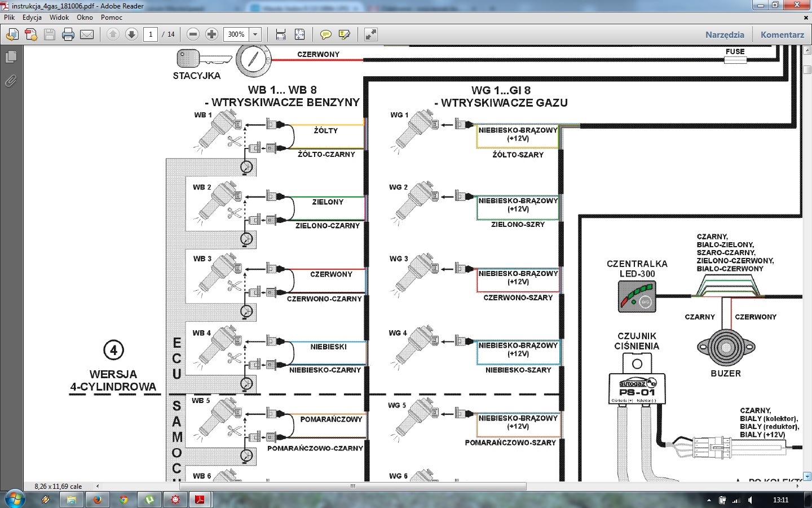Click the page number input field
Image resolution: width=812 pixels, height=508 pixels.
click(151, 34)
